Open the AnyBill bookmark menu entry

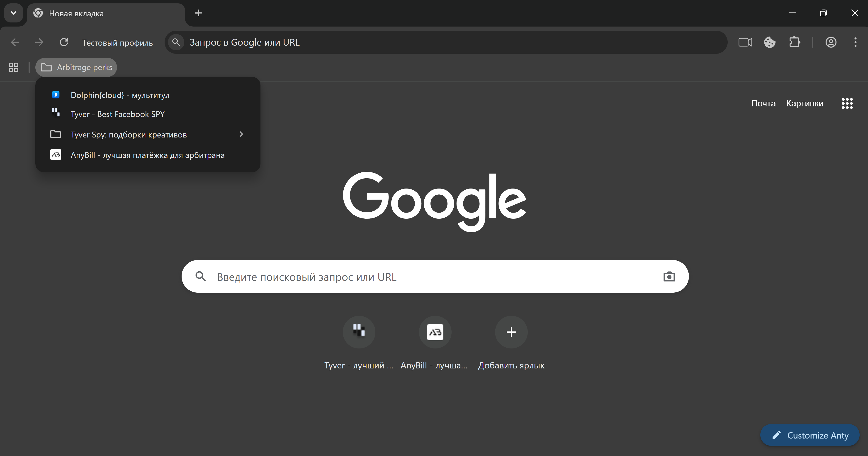[x=147, y=155]
